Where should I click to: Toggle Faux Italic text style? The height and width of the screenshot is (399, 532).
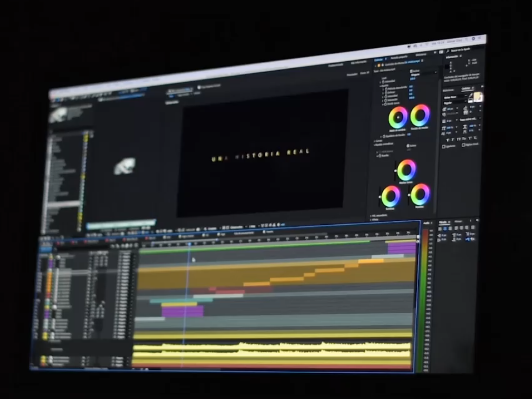(453, 140)
